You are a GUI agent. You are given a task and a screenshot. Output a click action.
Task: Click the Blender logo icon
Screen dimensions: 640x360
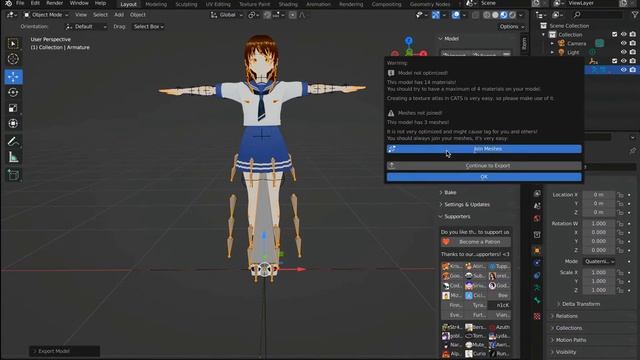click(8, 3)
